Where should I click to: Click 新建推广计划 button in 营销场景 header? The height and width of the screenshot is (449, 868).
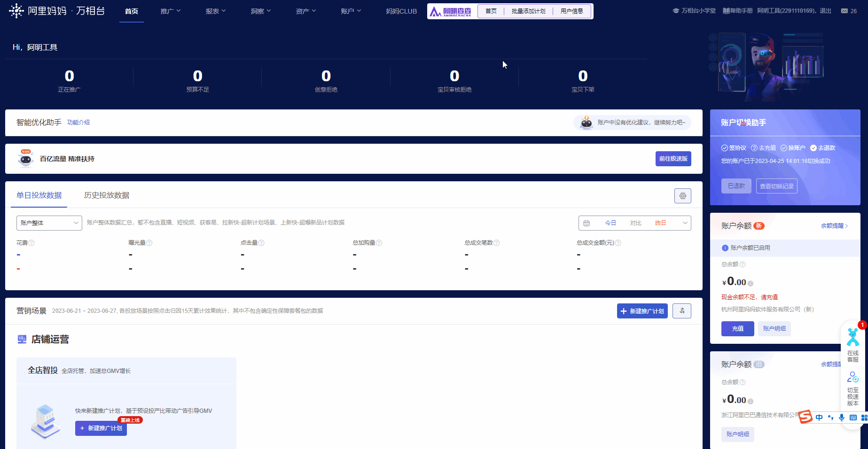[x=642, y=311]
